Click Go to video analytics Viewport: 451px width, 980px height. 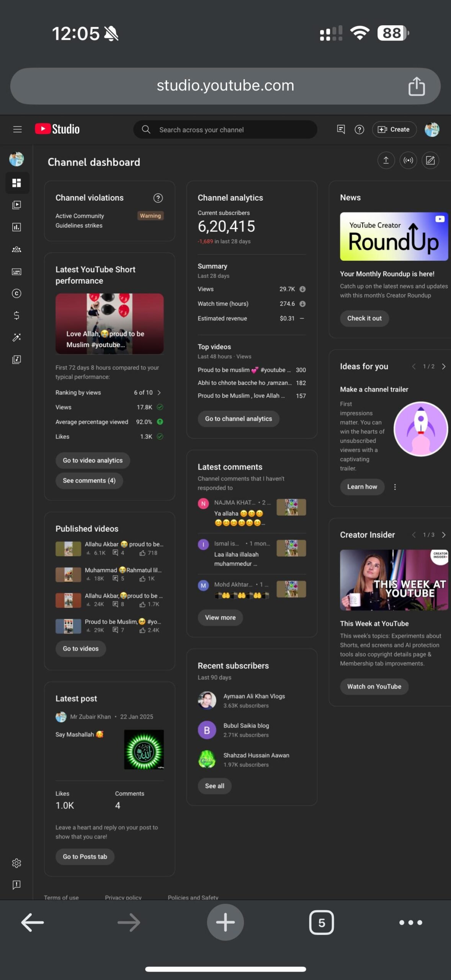coord(93,460)
